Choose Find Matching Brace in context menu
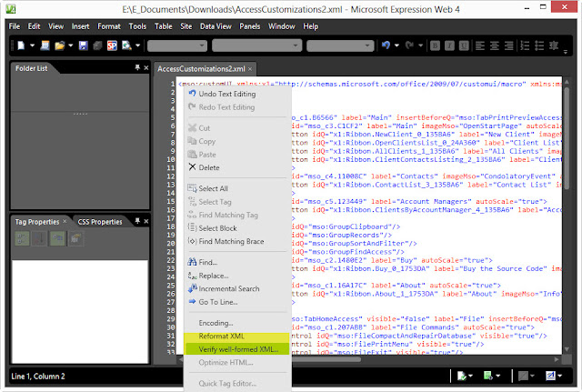This screenshot has height=392, width=582. pos(237,241)
